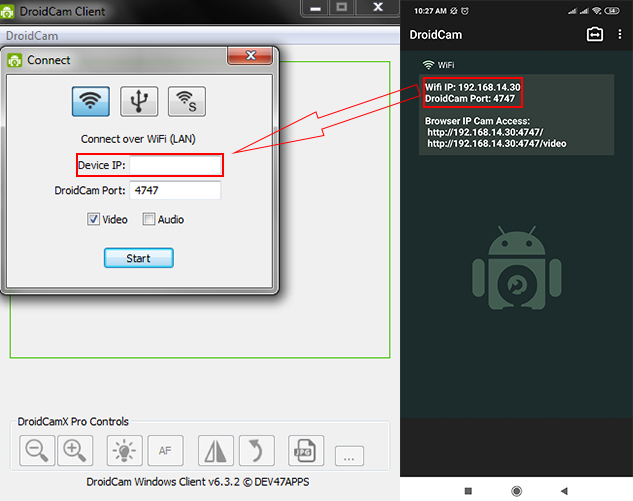Enable the Audio checkbox
The width and height of the screenshot is (633, 501).
point(149,219)
